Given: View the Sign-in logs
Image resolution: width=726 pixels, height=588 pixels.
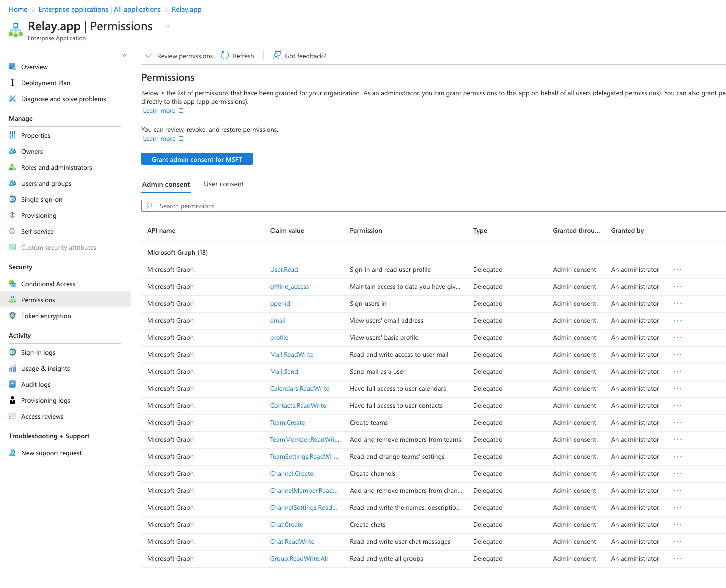Looking at the screenshot, I should point(38,352).
